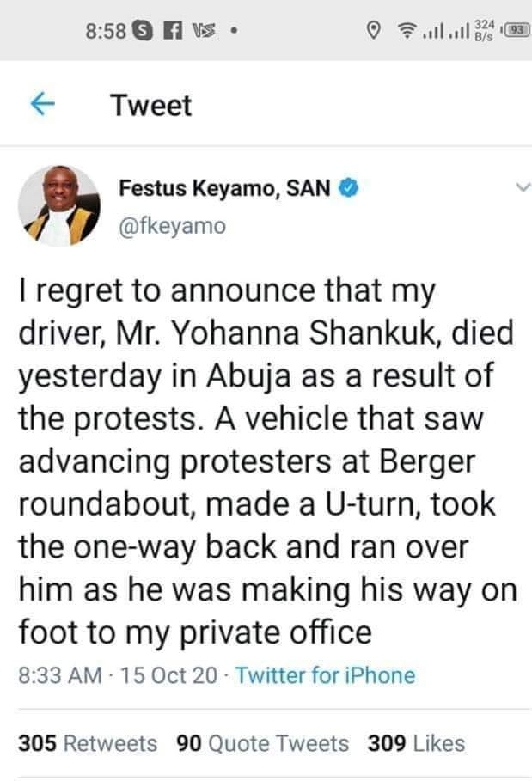The width and height of the screenshot is (532, 781).
Task: Tap the Tweet header title
Action: point(151,106)
